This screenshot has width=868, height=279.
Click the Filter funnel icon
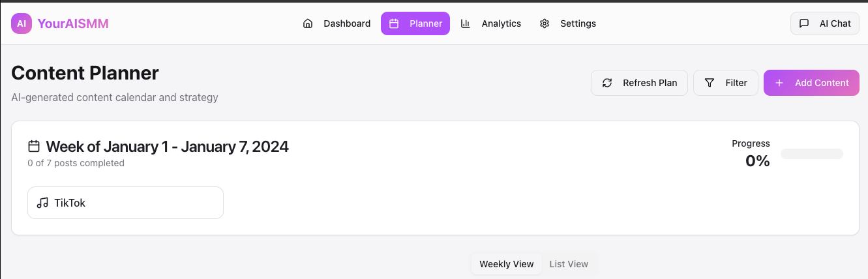click(x=710, y=83)
